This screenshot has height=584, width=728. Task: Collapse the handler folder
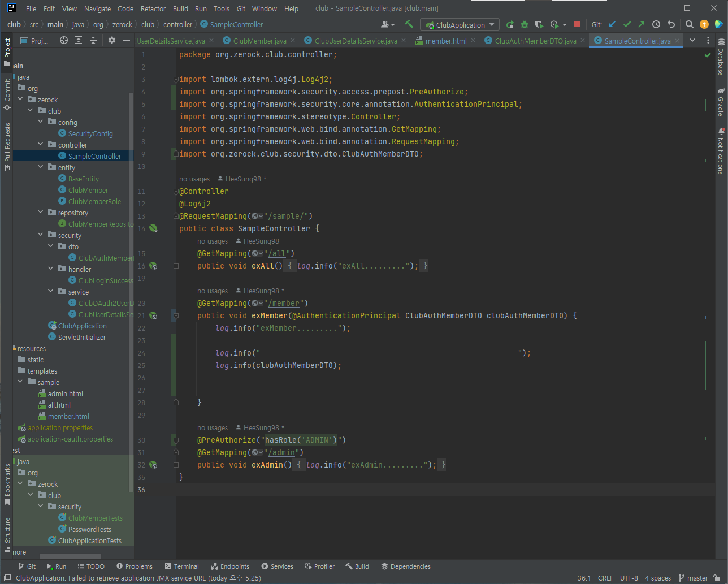(51, 269)
